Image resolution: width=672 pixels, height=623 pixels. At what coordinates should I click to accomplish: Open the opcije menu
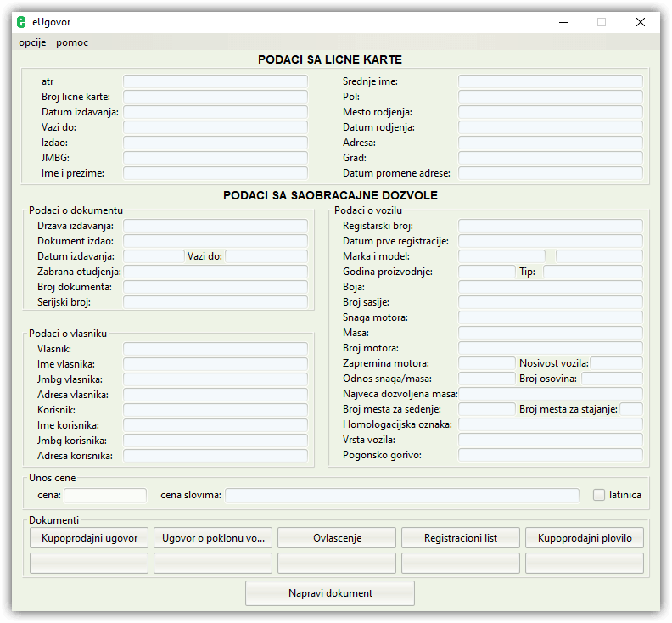(32, 42)
